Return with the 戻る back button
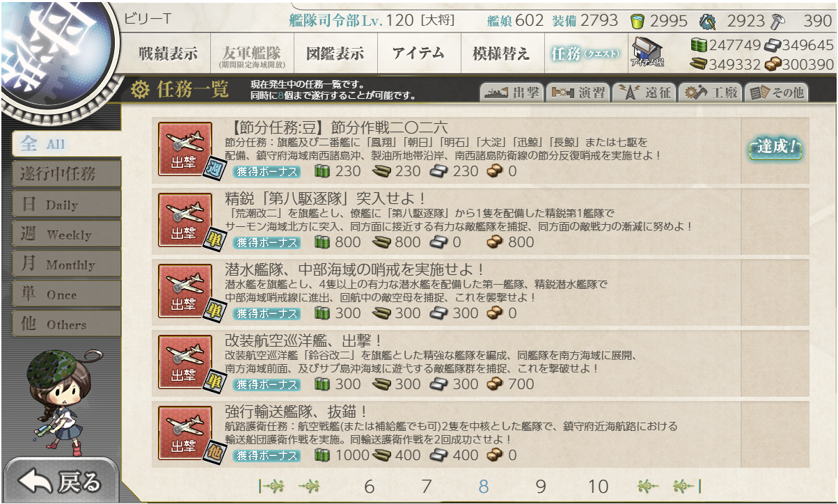Image resolution: width=838 pixels, height=504 pixels. click(60, 482)
